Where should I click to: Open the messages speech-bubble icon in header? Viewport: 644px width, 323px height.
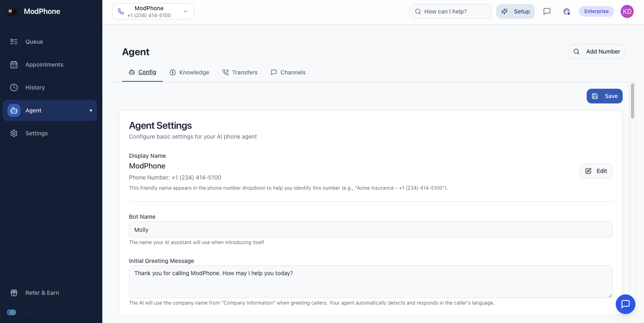pyautogui.click(x=547, y=11)
